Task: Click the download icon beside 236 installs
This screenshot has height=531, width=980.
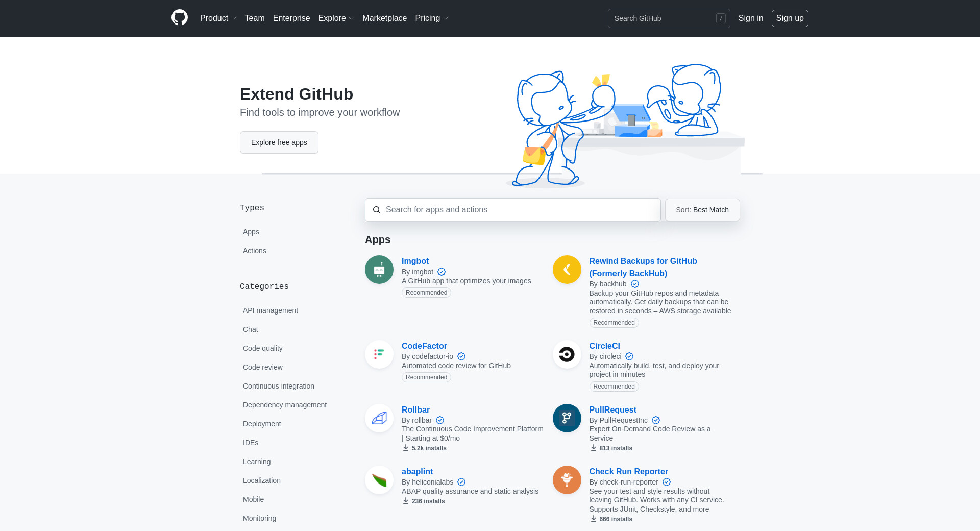Action: (406, 501)
